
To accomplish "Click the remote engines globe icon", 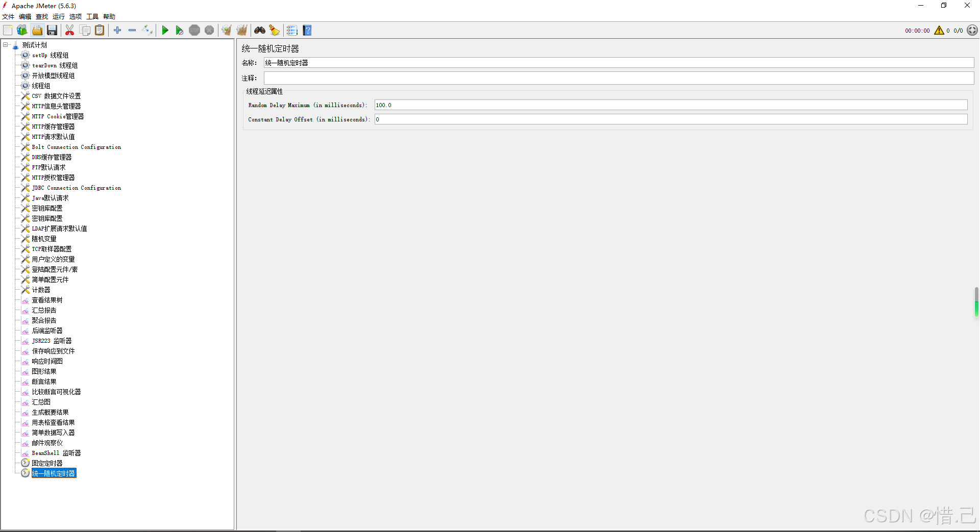I will click(972, 31).
